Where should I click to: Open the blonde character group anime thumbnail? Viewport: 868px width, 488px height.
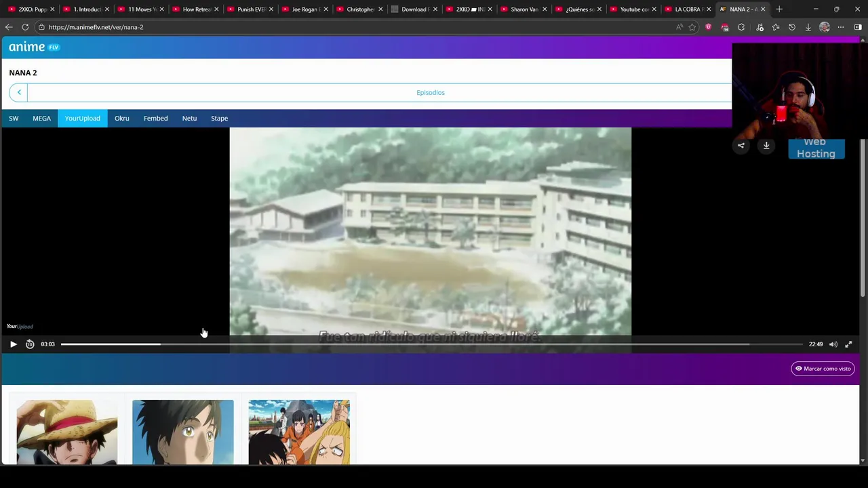pyautogui.click(x=298, y=432)
